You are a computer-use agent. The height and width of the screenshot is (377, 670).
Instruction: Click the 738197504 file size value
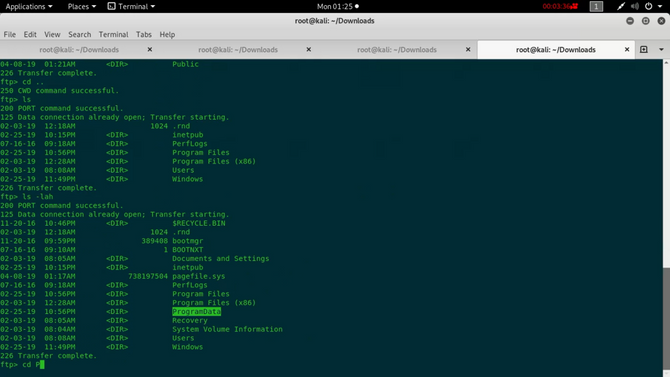148,276
